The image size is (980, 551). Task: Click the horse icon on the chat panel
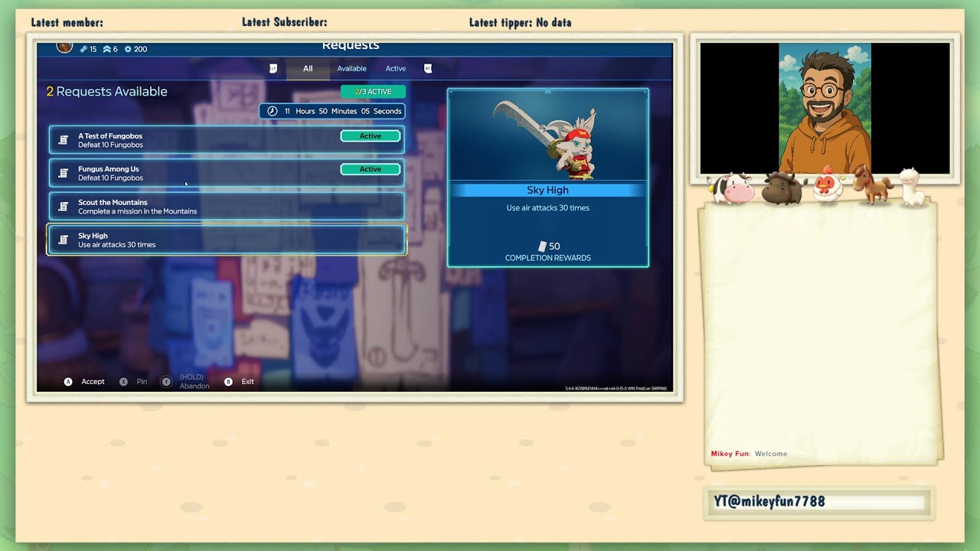(x=873, y=184)
